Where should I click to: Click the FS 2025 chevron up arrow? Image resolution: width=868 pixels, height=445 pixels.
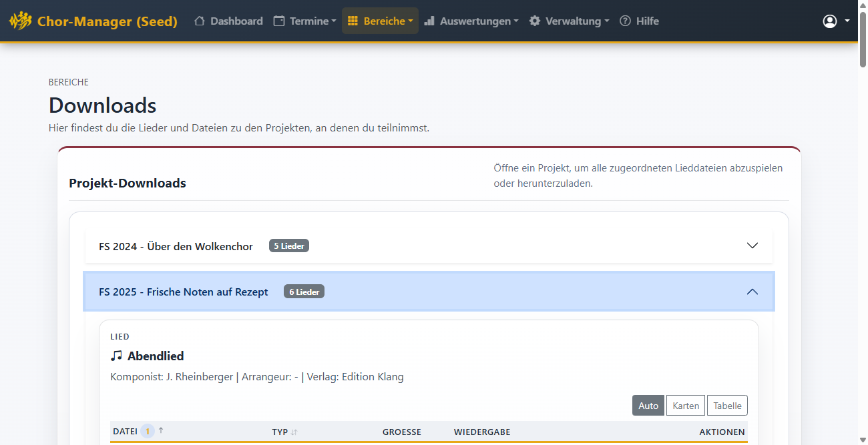752,292
